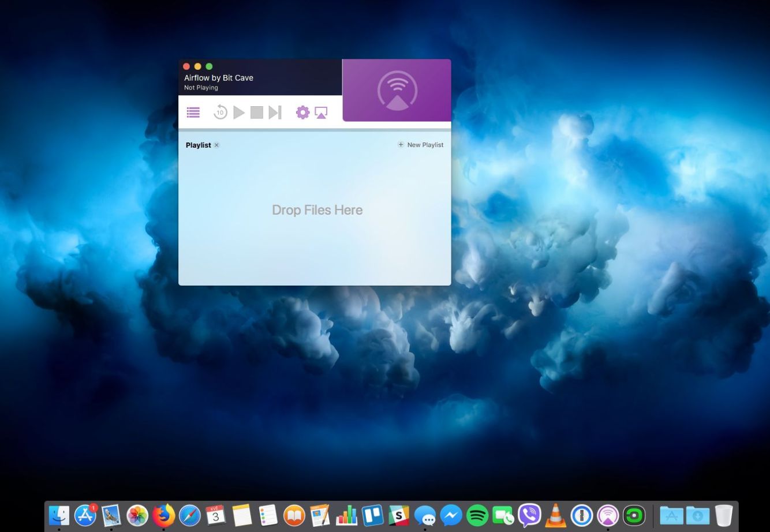
Task: Open Finder from the dock
Action: coord(59,515)
